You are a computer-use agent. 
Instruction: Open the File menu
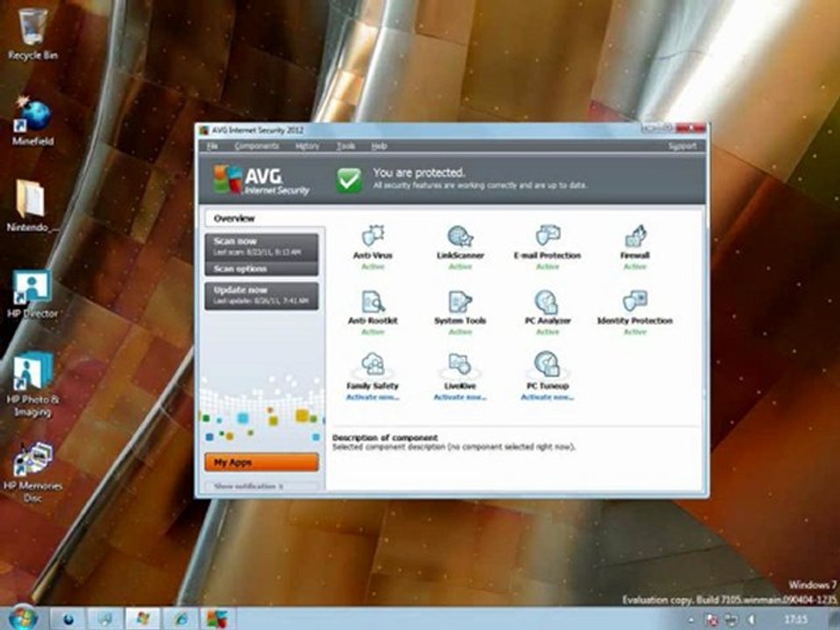click(x=212, y=146)
